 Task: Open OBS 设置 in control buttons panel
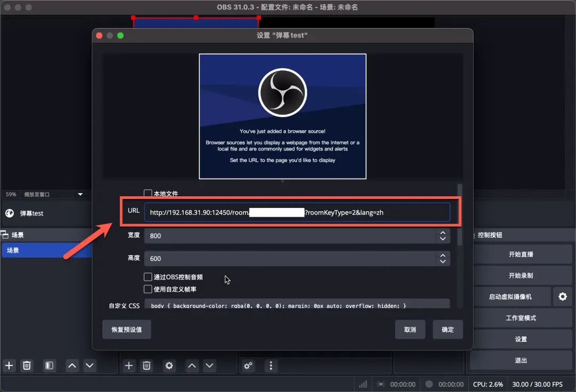pyautogui.click(x=521, y=339)
